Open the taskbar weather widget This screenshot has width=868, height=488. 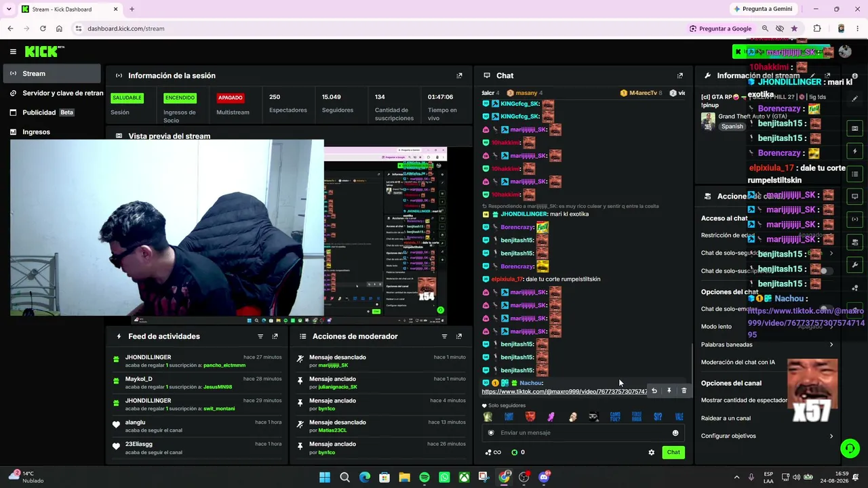point(26,477)
